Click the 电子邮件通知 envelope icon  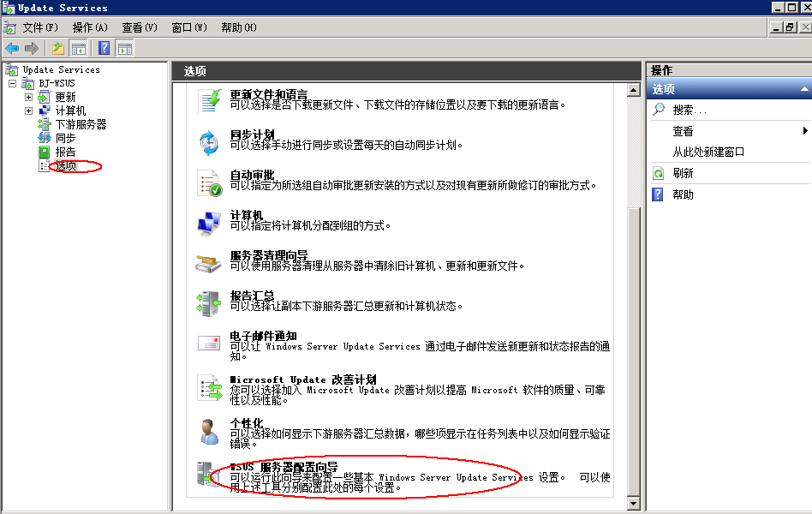pos(209,343)
